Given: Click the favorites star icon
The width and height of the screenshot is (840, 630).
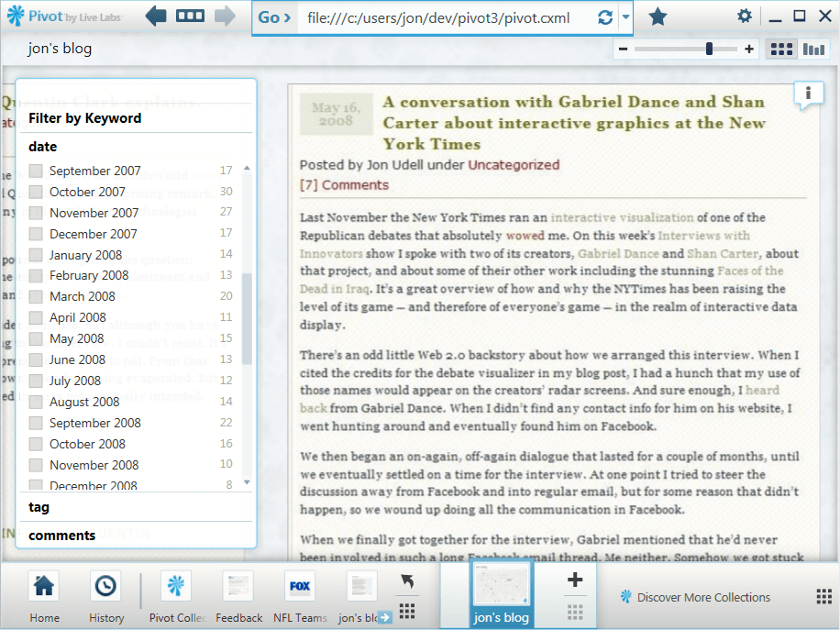Looking at the screenshot, I should [658, 17].
